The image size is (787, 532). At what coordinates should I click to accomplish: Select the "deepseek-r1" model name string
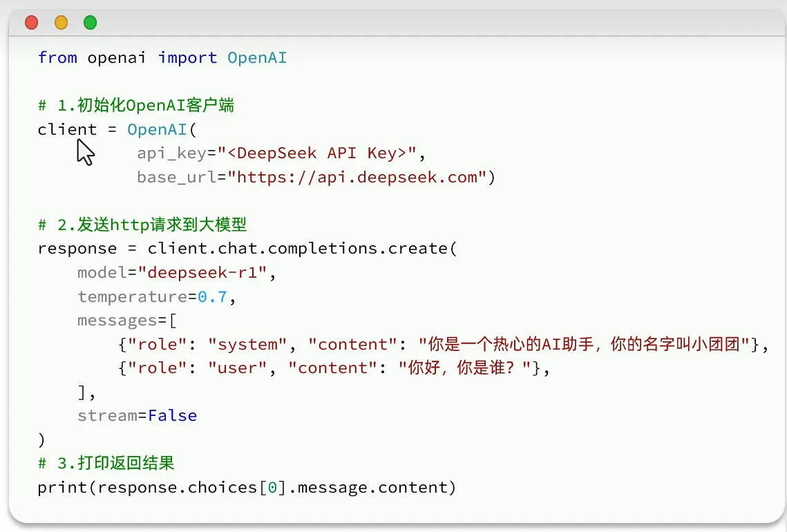click(x=202, y=273)
